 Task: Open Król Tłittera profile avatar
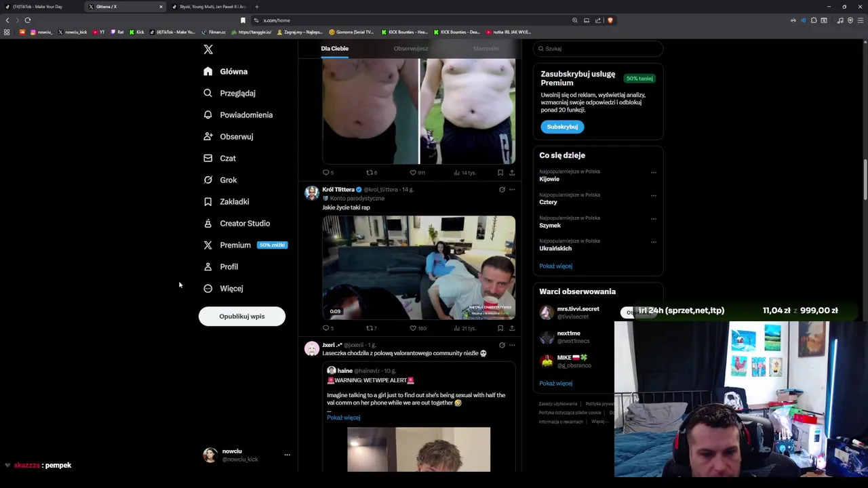click(312, 192)
